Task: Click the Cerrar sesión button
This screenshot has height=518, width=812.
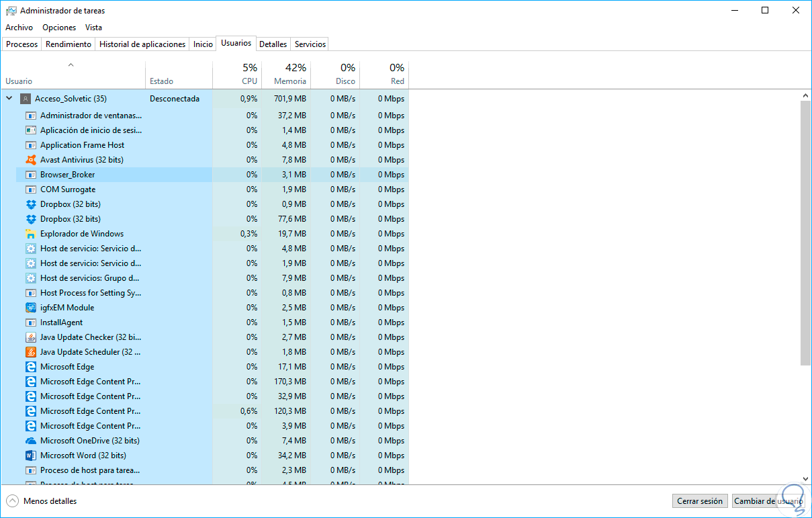Action: (x=700, y=501)
